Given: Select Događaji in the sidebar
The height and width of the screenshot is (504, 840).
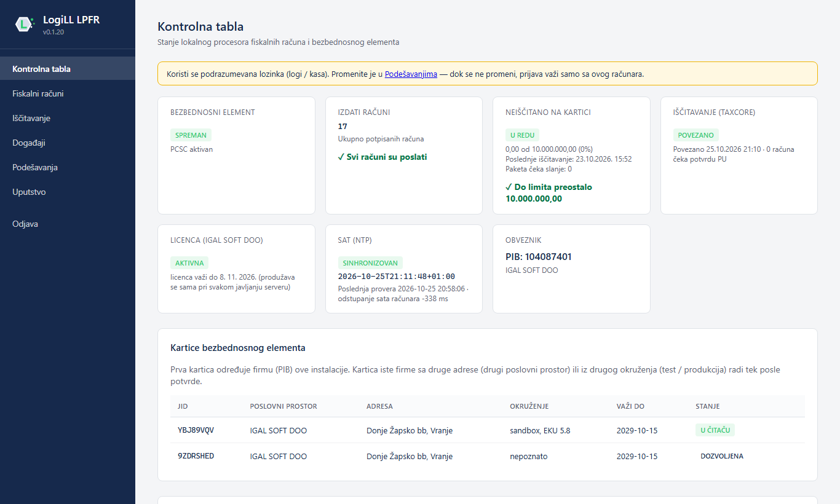Looking at the screenshot, I should coord(68,143).
